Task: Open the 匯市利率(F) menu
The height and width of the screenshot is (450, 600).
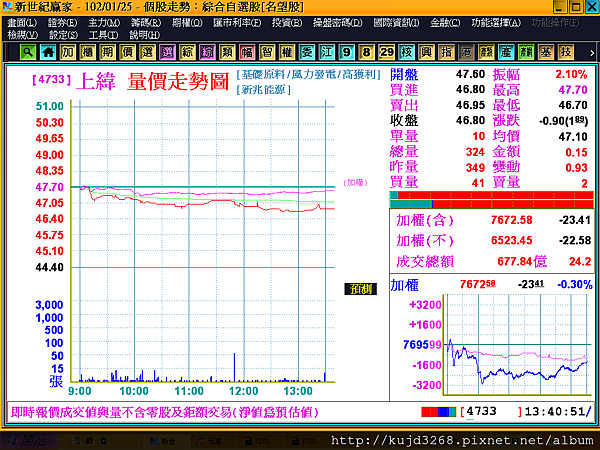Action: 237,23
